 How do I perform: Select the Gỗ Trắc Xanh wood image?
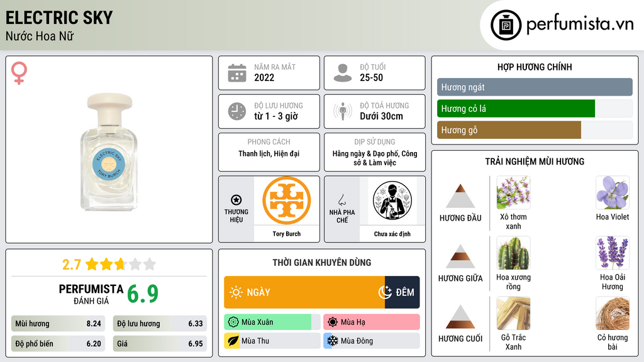[x=513, y=313]
